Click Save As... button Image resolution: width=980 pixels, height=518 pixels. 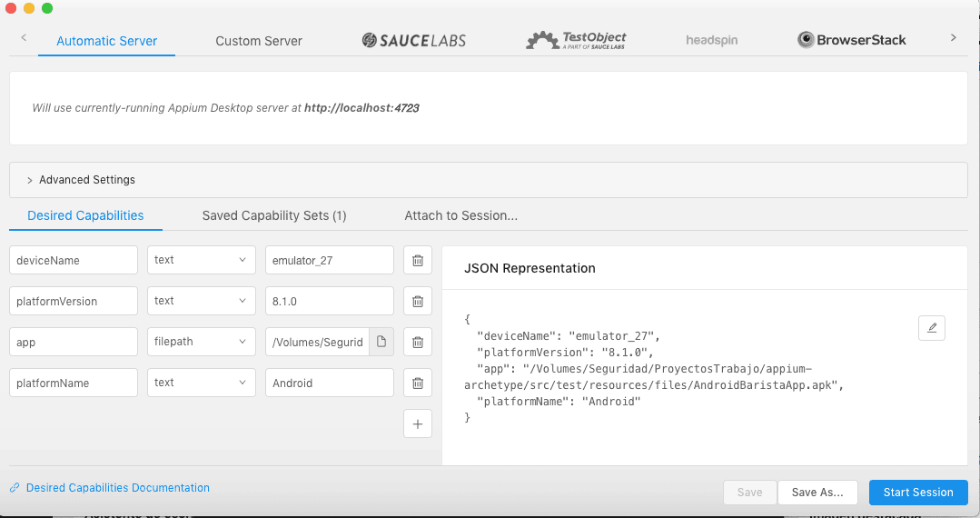[x=817, y=493]
